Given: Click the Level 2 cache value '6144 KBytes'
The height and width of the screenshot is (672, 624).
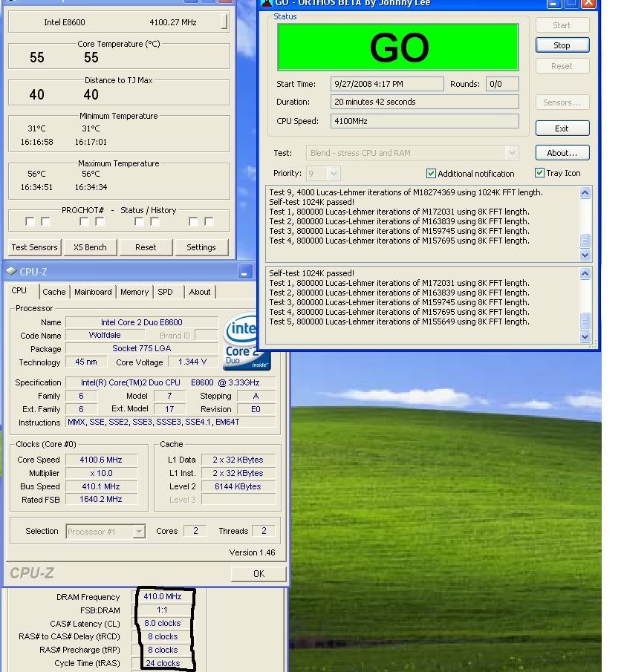Looking at the screenshot, I should click(238, 486).
